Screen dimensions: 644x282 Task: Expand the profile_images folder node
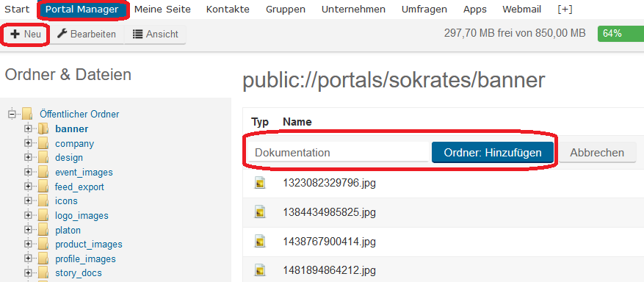[28, 258]
